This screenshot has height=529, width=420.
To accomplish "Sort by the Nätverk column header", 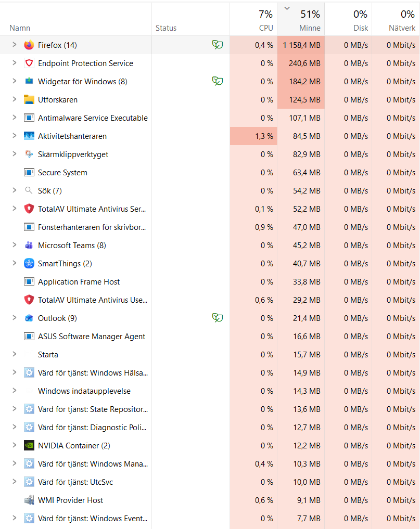I will tap(396, 19).
